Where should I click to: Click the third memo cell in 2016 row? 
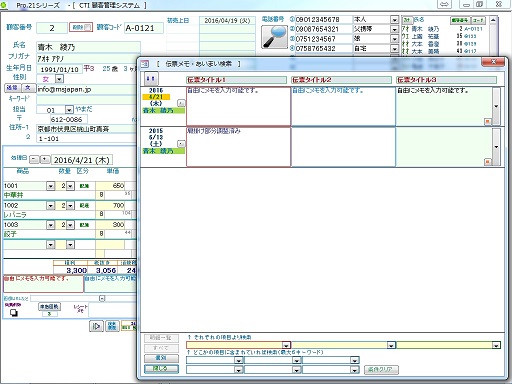pos(444,106)
